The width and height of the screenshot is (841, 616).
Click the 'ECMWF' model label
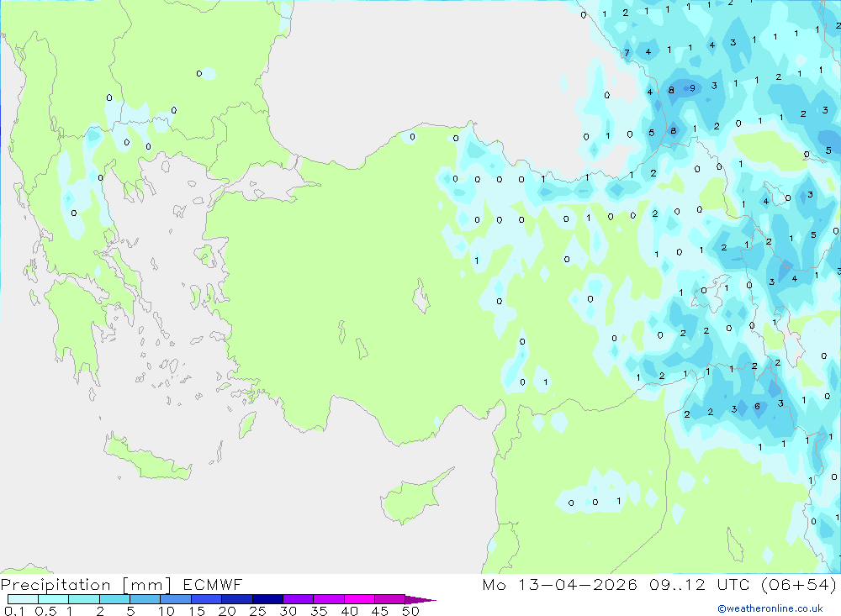tap(213, 584)
